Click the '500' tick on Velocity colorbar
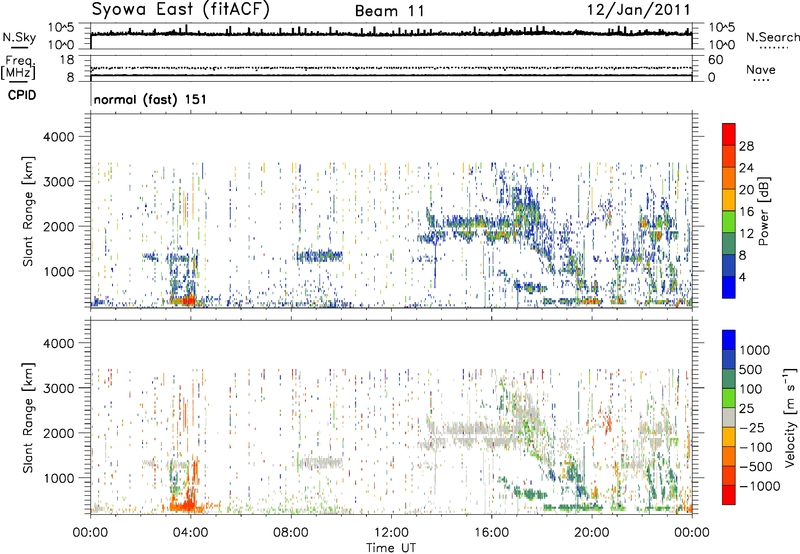This screenshot has width=800, height=554. point(750,370)
